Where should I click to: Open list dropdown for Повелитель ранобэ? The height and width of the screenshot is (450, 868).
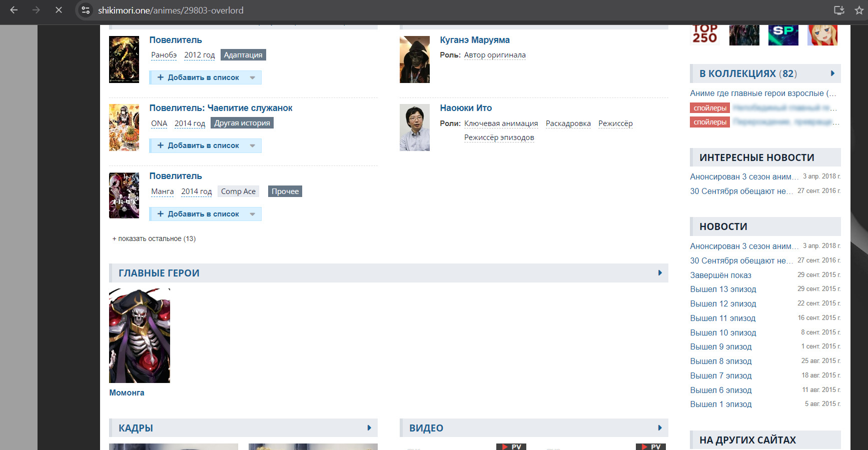(253, 77)
